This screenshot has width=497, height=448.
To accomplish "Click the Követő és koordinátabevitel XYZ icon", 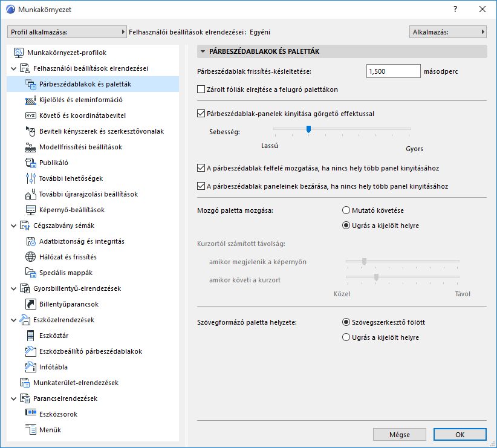I will coord(31,115).
